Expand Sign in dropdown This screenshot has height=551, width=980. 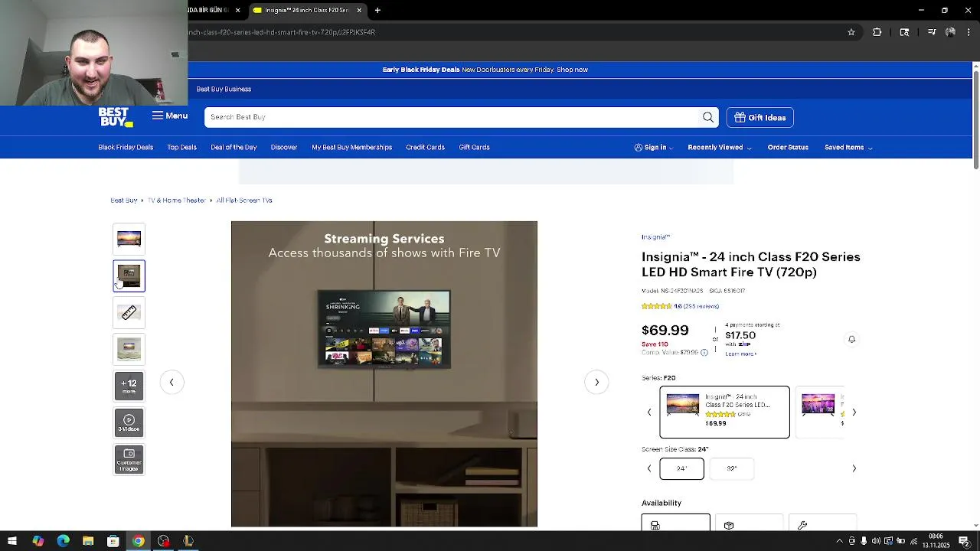655,147
